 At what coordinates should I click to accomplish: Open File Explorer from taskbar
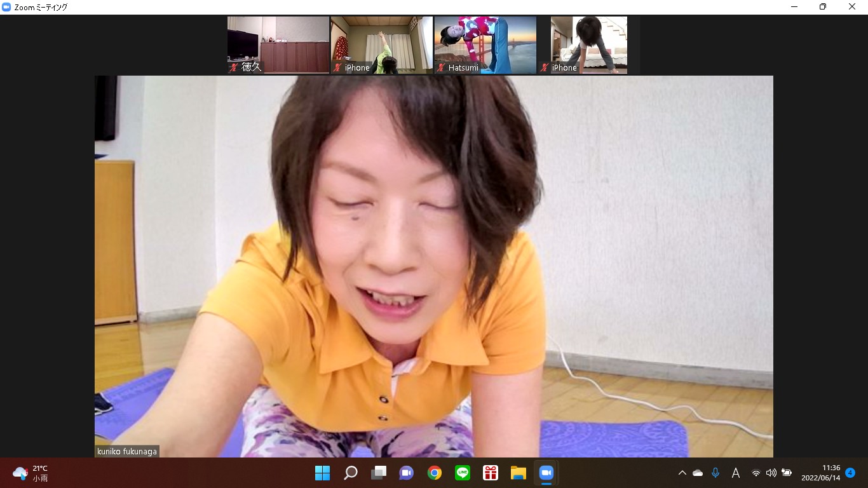pyautogui.click(x=519, y=473)
